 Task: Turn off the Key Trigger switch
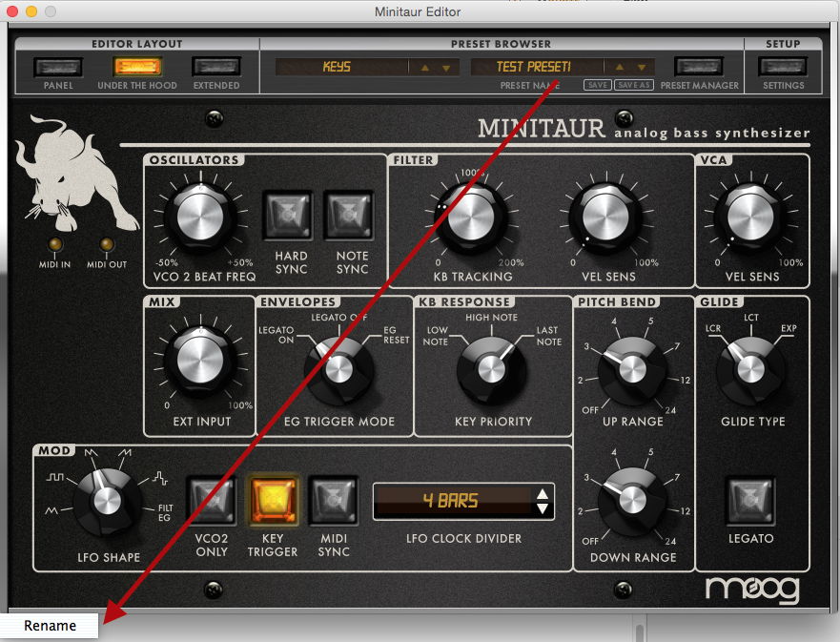[273, 500]
